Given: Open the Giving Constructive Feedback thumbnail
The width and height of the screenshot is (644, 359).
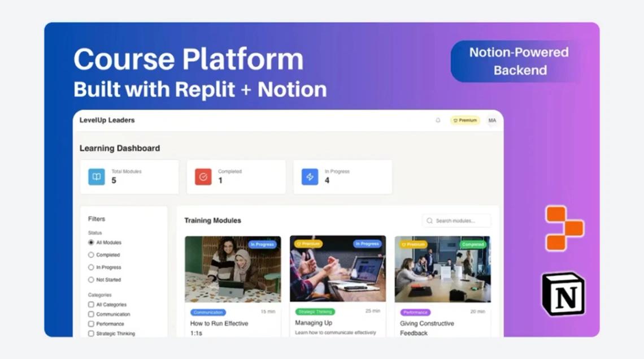Looking at the screenshot, I should (443, 269).
